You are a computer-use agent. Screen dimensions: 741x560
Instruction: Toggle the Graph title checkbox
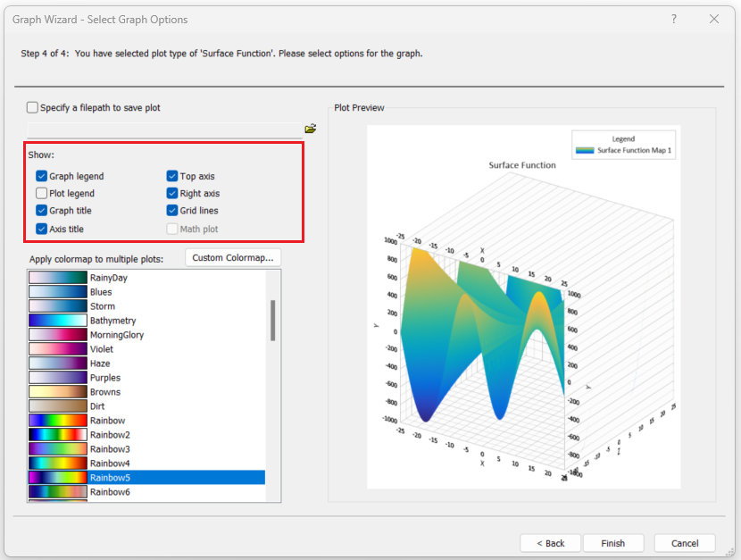(42, 211)
